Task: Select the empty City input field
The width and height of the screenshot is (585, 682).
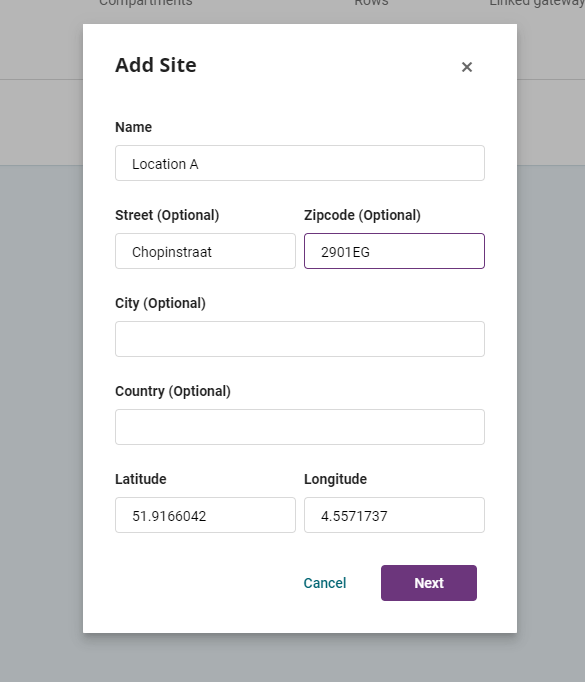Action: click(300, 339)
